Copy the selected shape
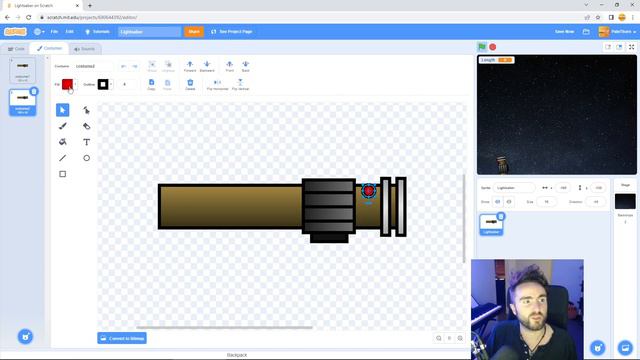The width and height of the screenshot is (640, 360). 151,84
